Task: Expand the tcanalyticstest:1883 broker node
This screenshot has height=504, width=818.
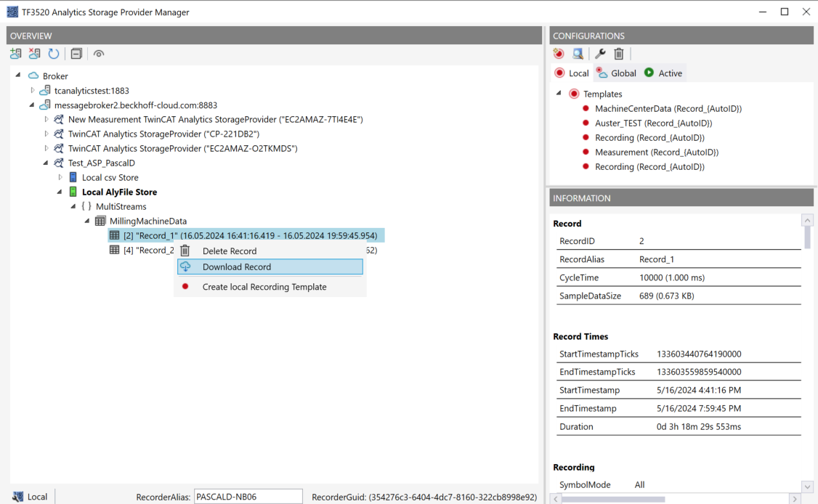Action: click(33, 90)
